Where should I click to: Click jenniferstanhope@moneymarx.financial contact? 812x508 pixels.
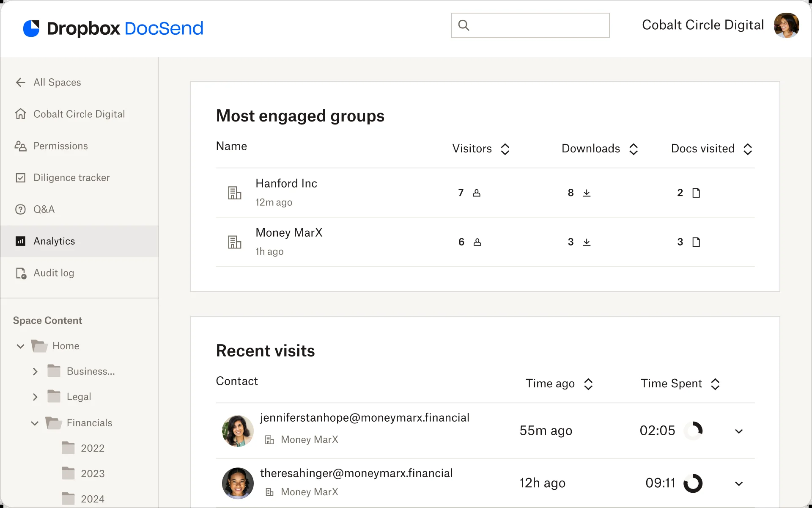[365, 418]
